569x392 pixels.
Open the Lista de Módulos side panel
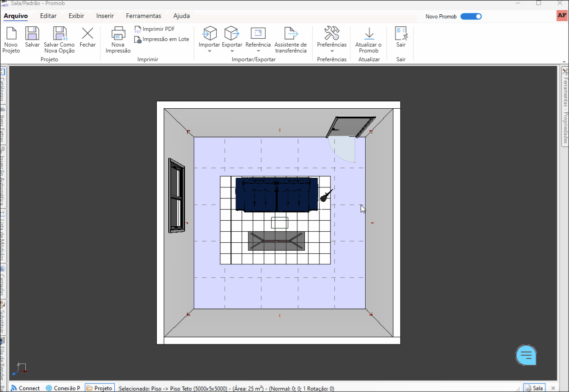pyautogui.click(x=2, y=236)
